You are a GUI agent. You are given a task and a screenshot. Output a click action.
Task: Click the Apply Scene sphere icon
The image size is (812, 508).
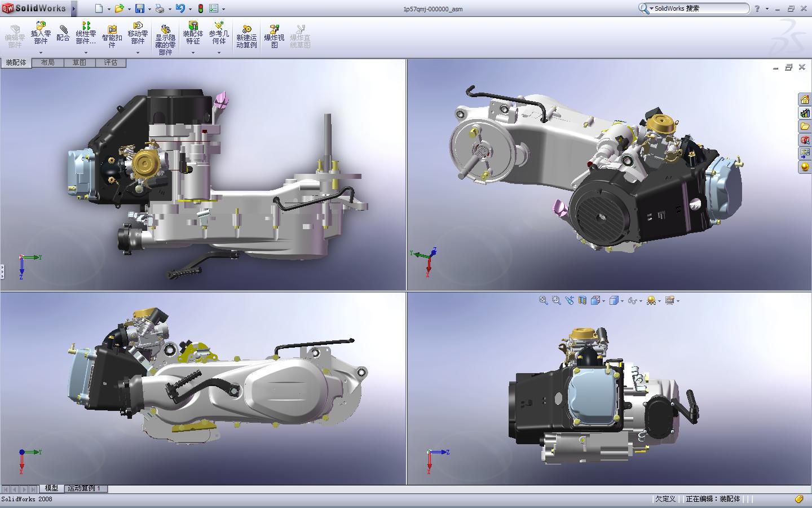click(651, 300)
